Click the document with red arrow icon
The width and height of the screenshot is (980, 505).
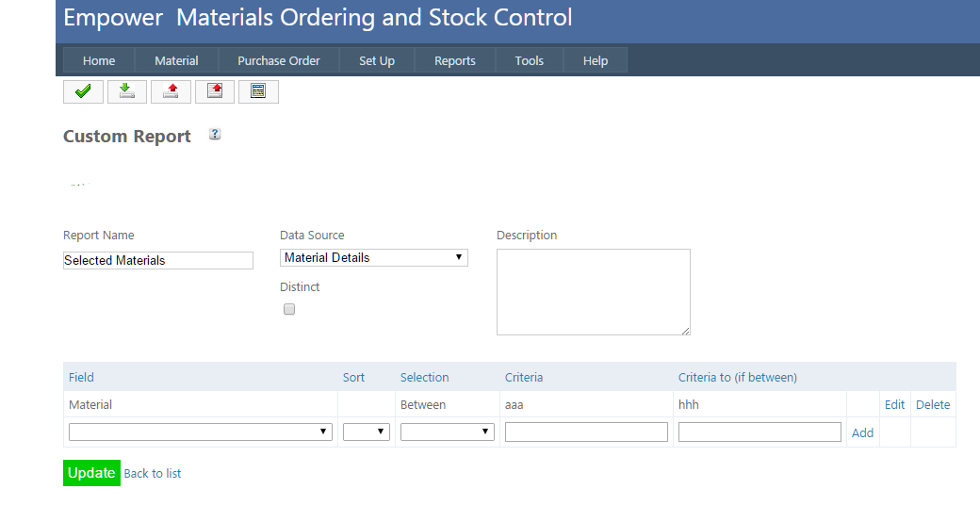215,91
